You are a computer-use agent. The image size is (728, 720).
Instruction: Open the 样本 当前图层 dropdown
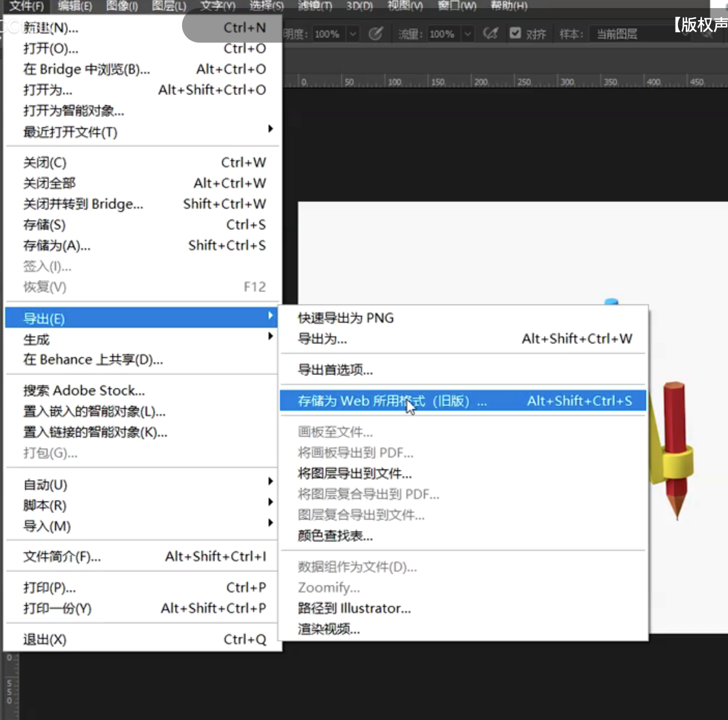point(641,34)
